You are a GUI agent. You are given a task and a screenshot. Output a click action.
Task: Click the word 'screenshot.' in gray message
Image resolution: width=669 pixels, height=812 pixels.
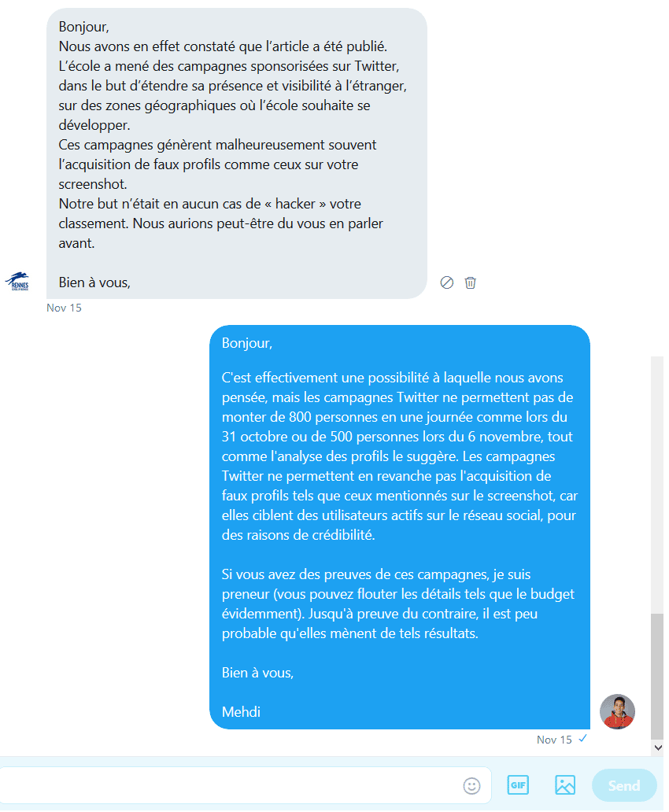coord(93,184)
